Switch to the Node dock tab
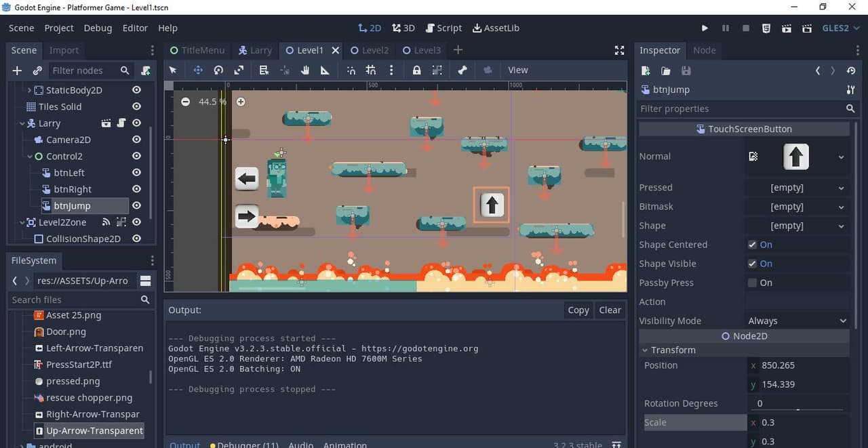Viewport: 868px width, 448px height. 705,50
